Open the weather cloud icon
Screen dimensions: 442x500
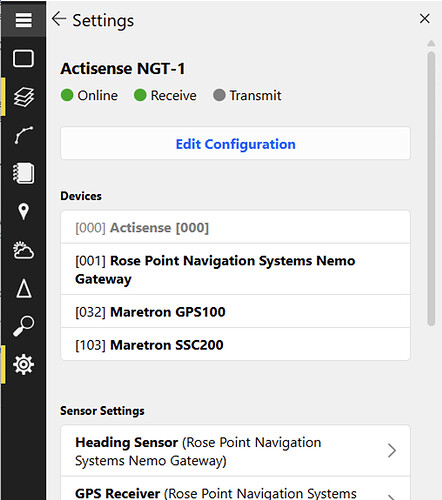tap(23, 250)
